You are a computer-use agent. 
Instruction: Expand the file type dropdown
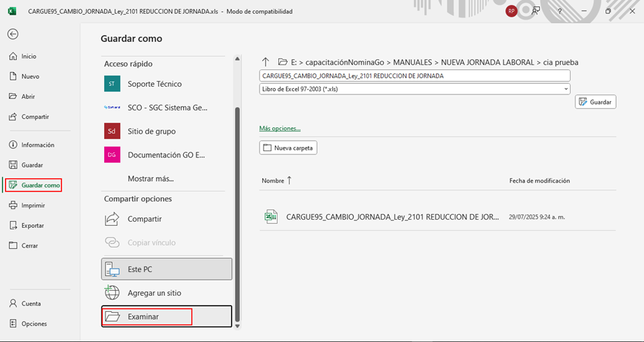565,89
